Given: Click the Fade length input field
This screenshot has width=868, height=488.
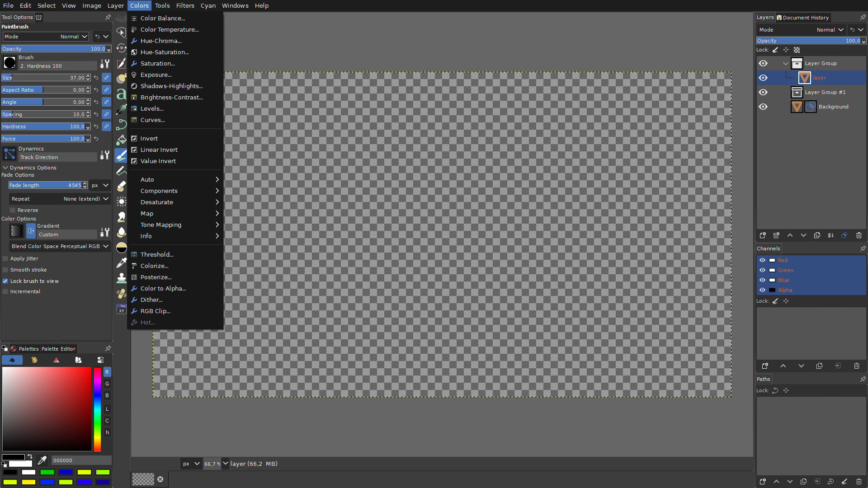Looking at the screenshot, I should [x=45, y=185].
